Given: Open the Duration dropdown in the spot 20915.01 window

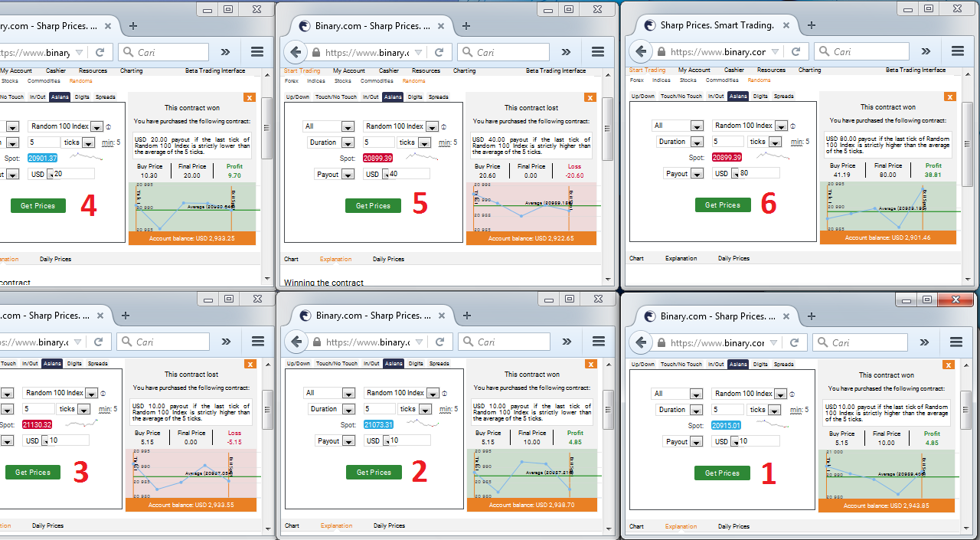Looking at the screenshot, I should pyautogui.click(x=695, y=410).
